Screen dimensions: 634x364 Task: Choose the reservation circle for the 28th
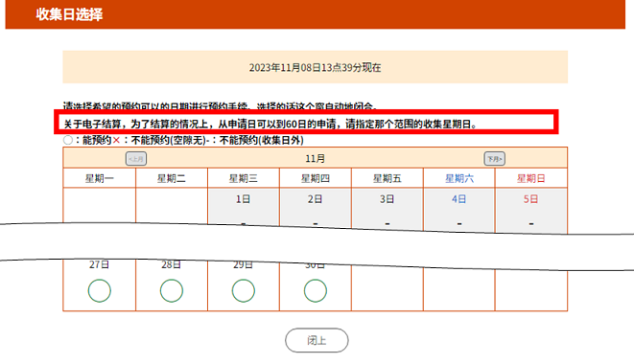tap(172, 290)
